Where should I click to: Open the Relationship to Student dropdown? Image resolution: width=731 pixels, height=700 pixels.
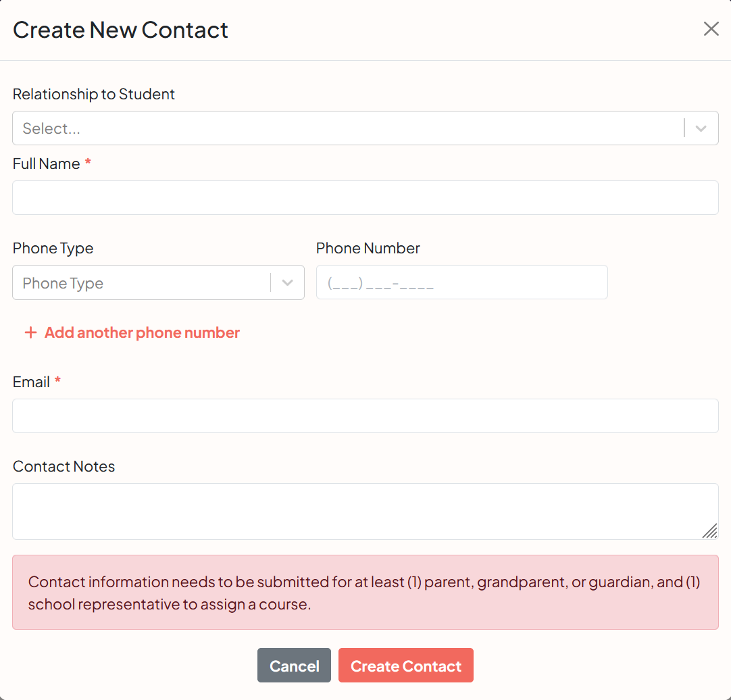coord(365,128)
